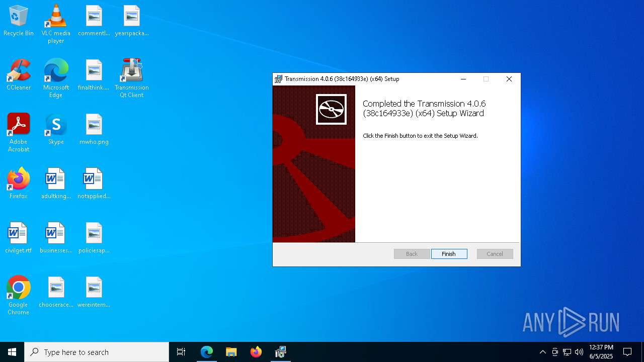Select the yearspacka... image file
Image resolution: width=644 pixels, height=362 pixels.
tap(132, 21)
